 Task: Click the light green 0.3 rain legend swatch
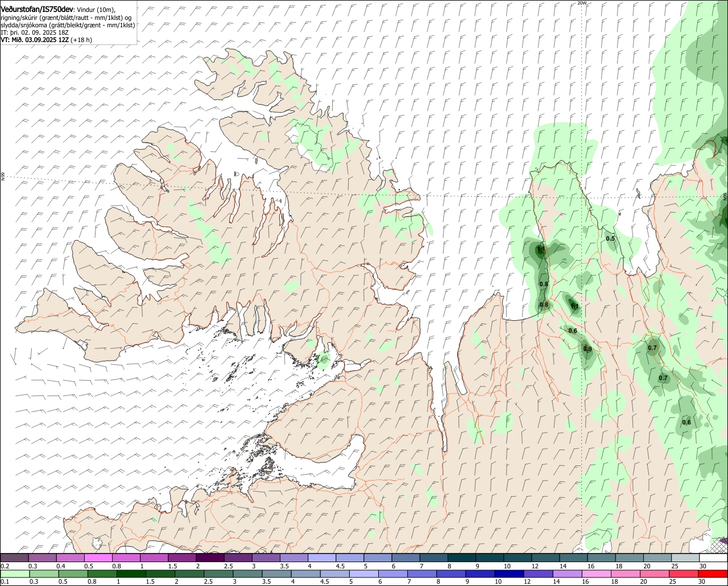coord(44,574)
